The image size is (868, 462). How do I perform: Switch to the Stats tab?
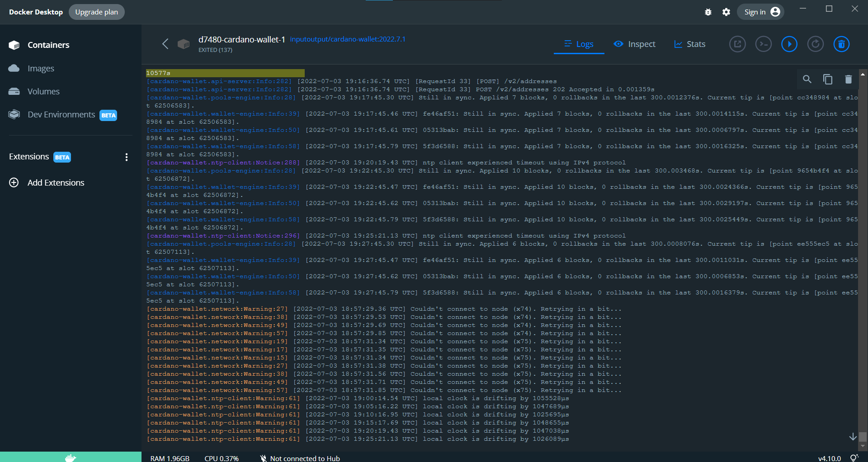[x=689, y=44]
